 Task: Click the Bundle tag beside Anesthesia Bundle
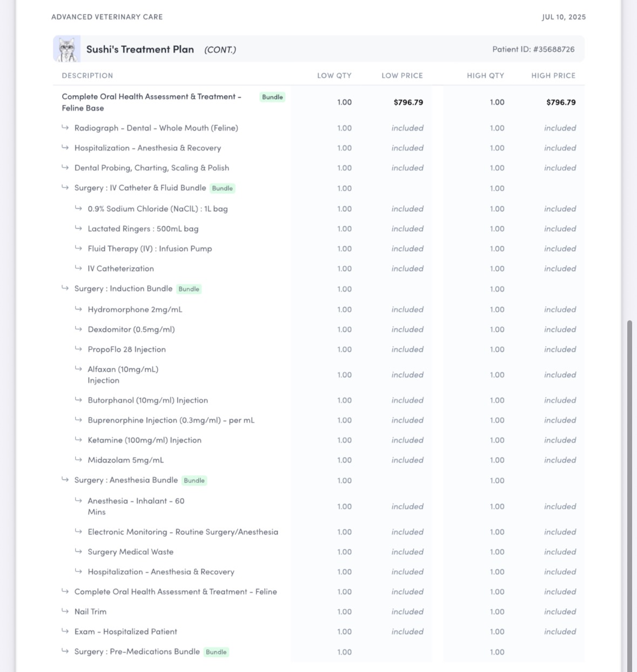(x=195, y=481)
